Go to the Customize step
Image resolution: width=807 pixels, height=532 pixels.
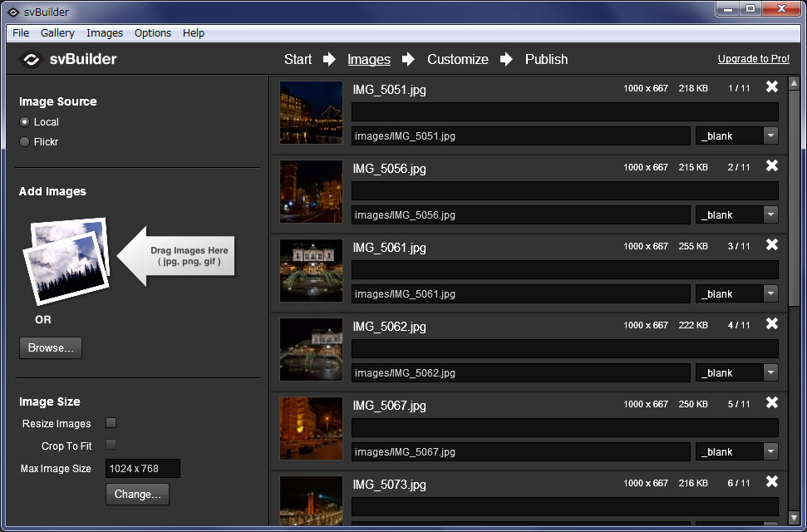click(457, 60)
